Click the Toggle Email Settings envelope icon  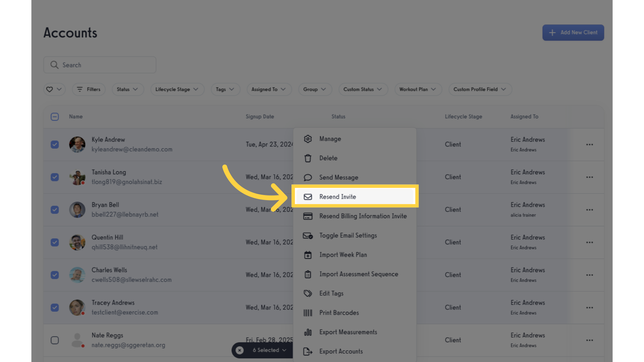(x=308, y=236)
